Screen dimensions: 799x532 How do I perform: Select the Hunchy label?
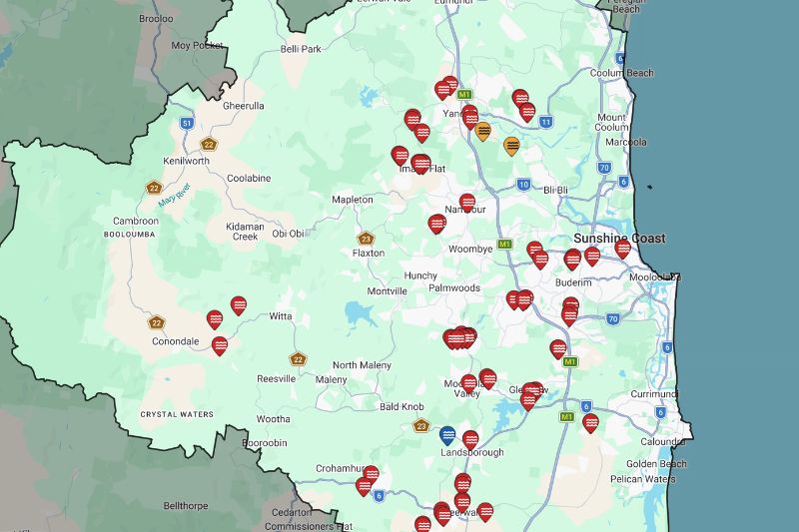pyautogui.click(x=420, y=275)
